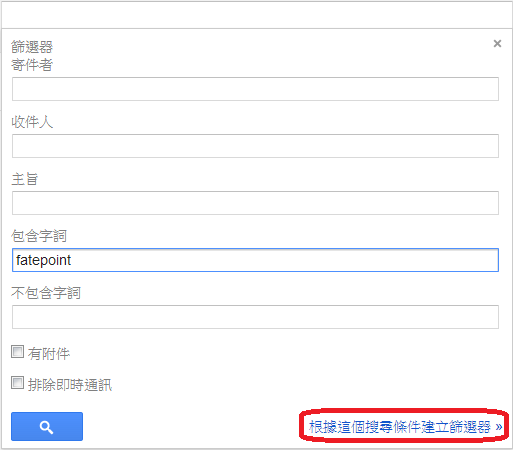Click the 寄件者 field label
This screenshot has height=450, width=515.
(x=32, y=65)
